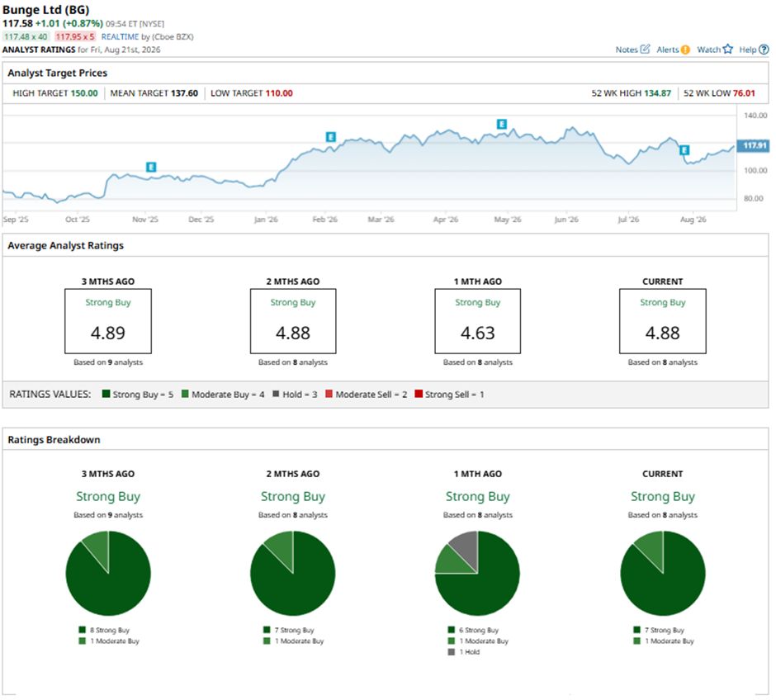Viewport: 776px width, 700px height.
Task: Click the 117.91 current price label on chart
Action: point(754,145)
